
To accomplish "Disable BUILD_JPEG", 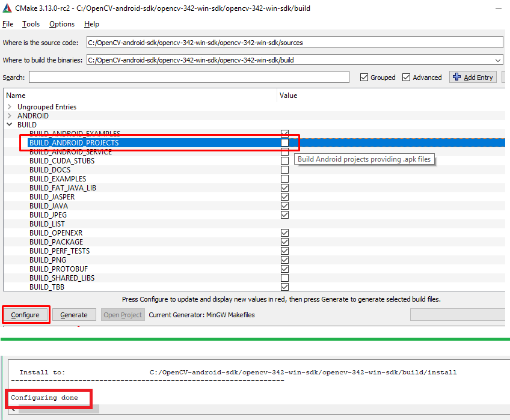I will point(284,215).
